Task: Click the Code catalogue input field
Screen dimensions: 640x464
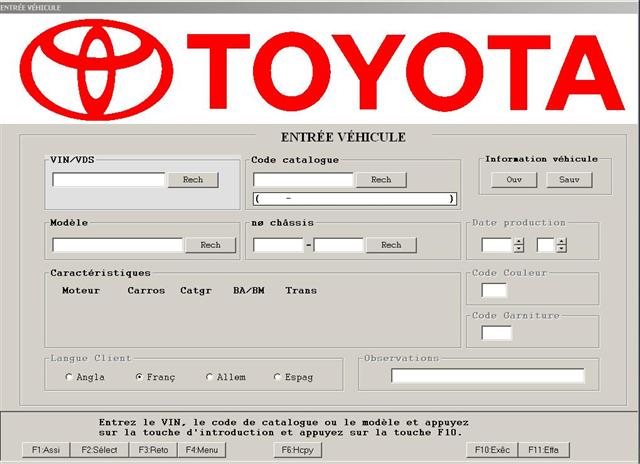Action: click(x=303, y=180)
